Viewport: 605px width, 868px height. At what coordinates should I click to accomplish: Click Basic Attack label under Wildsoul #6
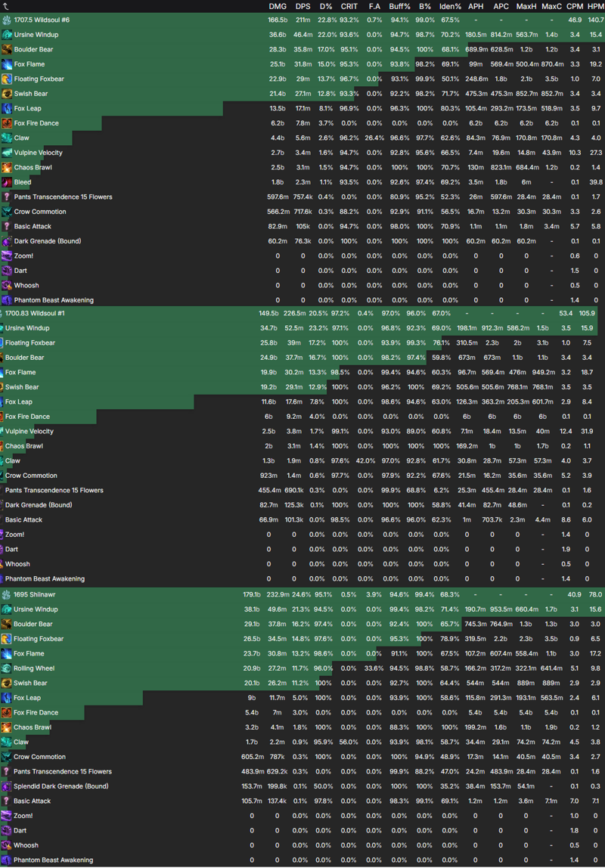click(33, 226)
